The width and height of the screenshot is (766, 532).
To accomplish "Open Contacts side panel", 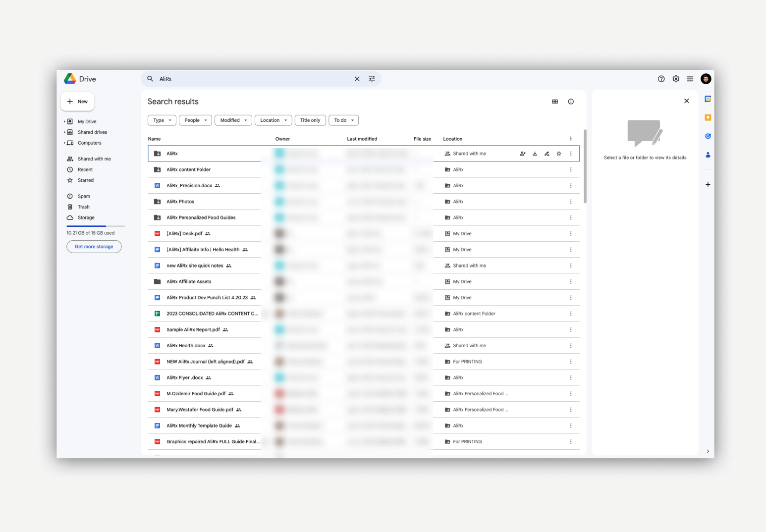I will tap(708, 155).
